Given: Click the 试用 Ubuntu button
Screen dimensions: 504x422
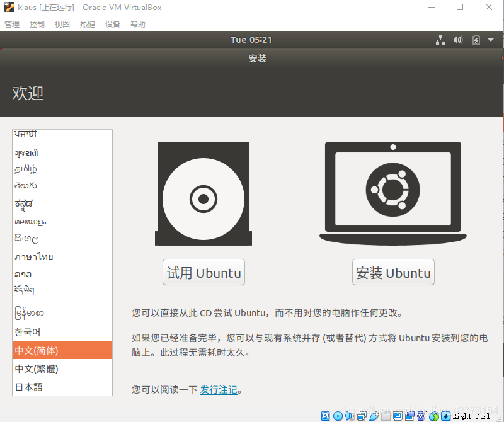Looking at the screenshot, I should pyautogui.click(x=203, y=272).
